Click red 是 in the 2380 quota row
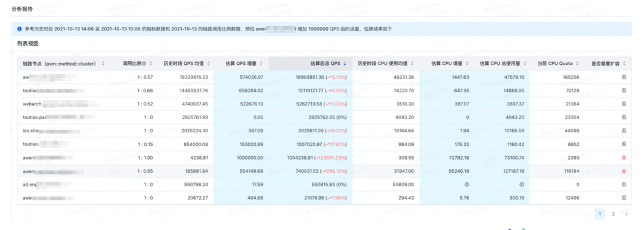Image resolution: width=644 pixels, height=230 pixels. 624,158
